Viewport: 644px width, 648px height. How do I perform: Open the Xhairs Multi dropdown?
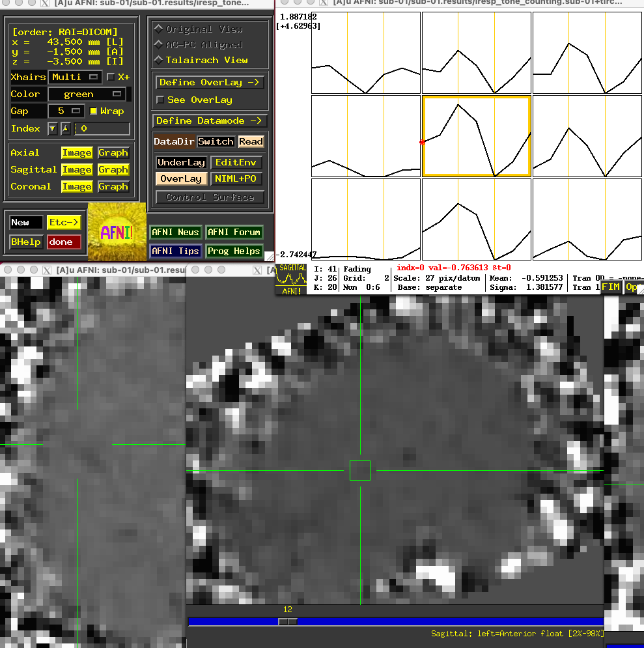pos(75,77)
